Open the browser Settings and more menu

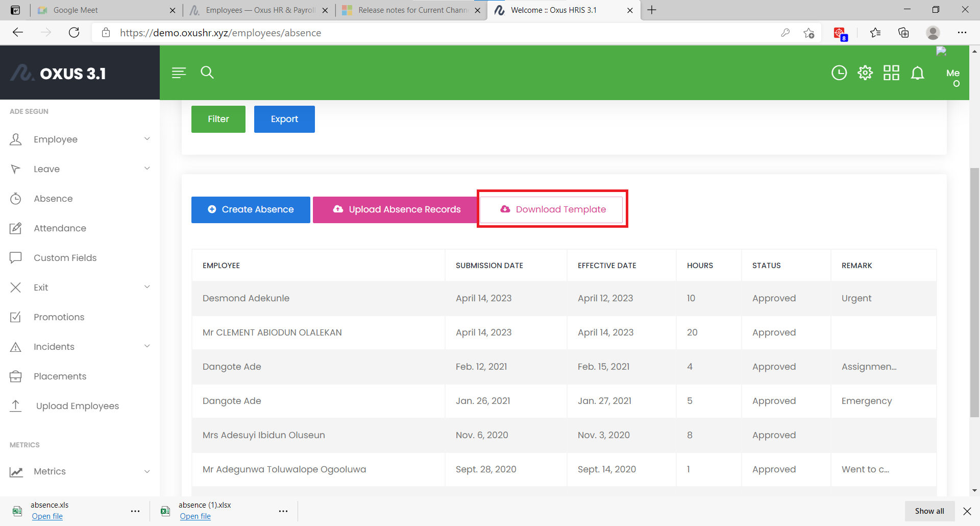(962, 33)
